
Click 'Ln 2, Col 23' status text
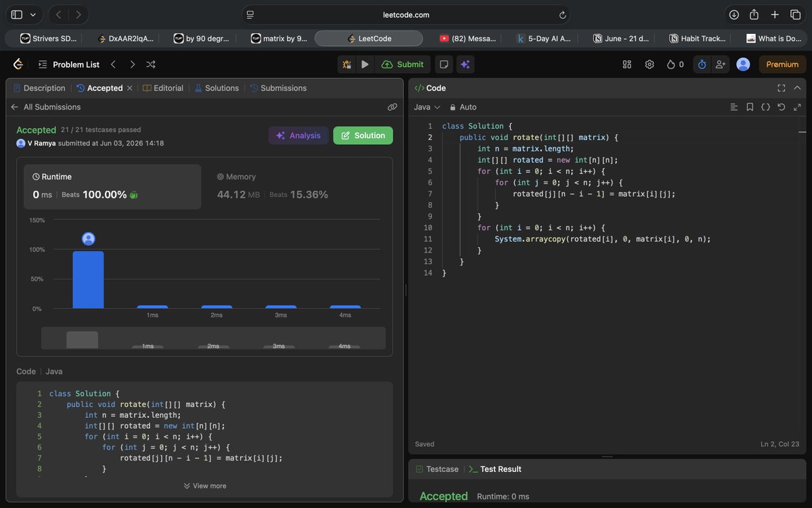click(780, 444)
